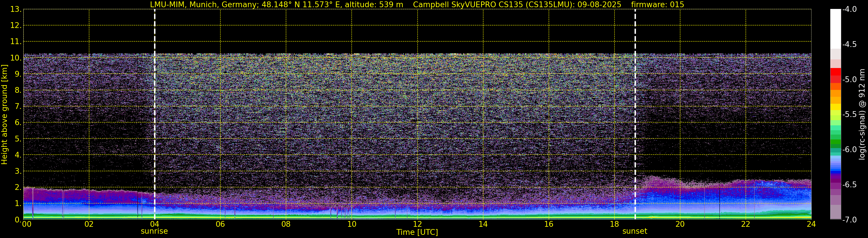Click the "log(rc-signal) @ 912 nm" colorbar label
The image size is (868, 238).
point(863,114)
